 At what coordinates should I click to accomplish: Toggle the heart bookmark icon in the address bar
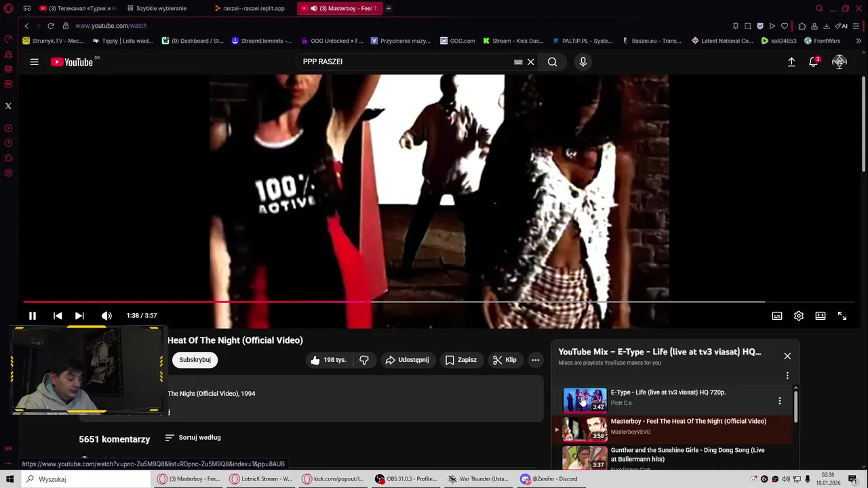tap(785, 26)
